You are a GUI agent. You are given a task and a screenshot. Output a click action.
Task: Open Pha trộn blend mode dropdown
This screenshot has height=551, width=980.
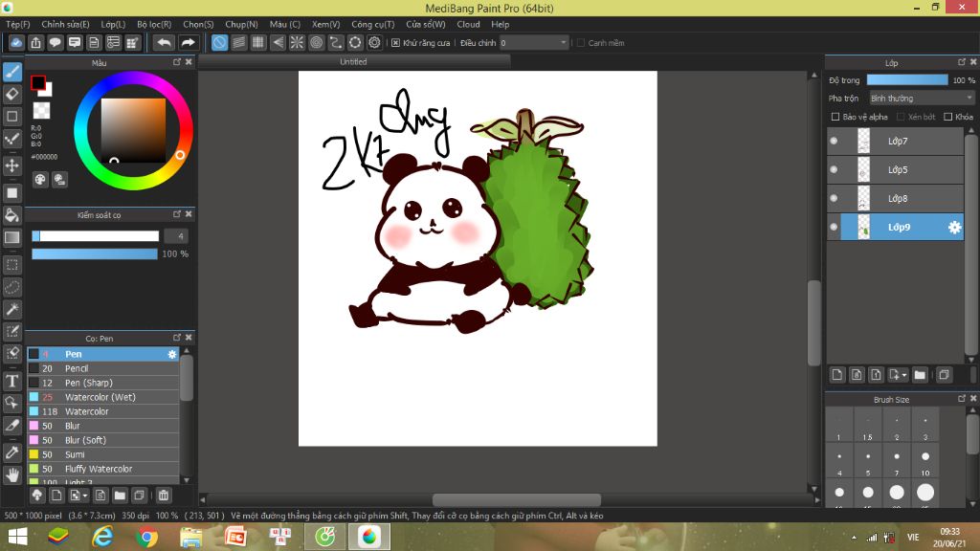click(922, 99)
